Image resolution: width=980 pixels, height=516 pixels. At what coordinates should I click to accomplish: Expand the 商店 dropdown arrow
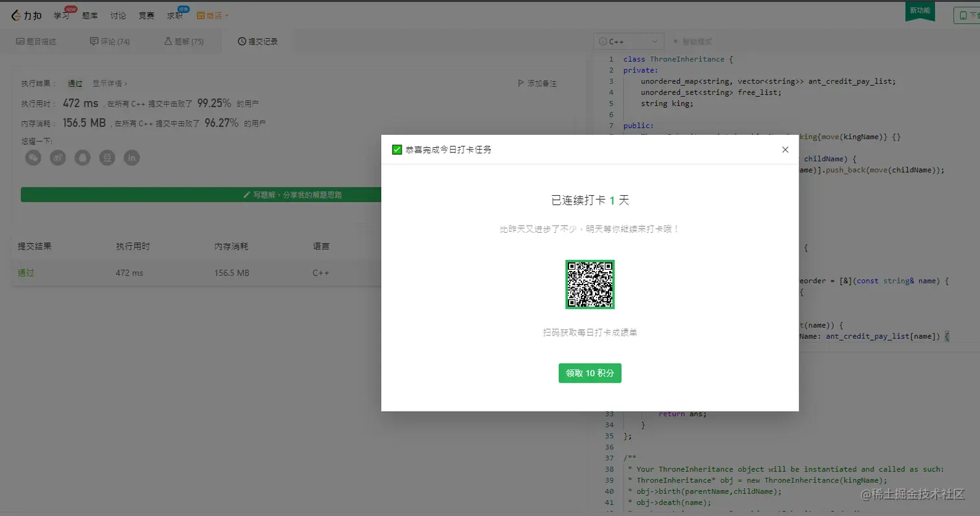click(227, 16)
